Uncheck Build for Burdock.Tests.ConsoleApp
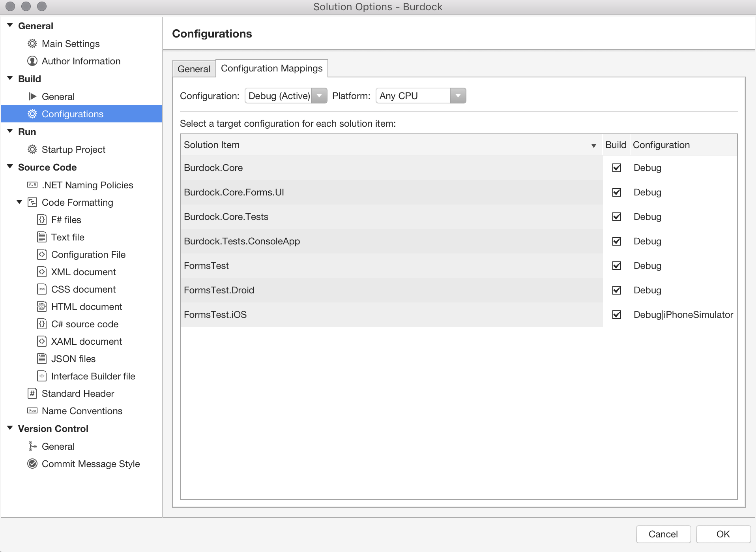Screen dimensions: 756x552 pos(617,241)
